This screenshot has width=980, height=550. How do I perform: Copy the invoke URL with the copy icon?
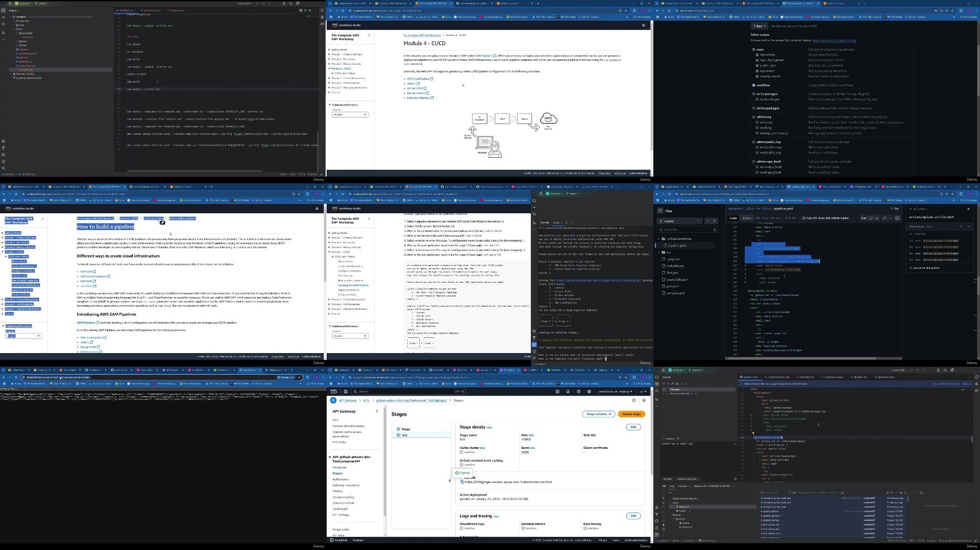[462, 482]
